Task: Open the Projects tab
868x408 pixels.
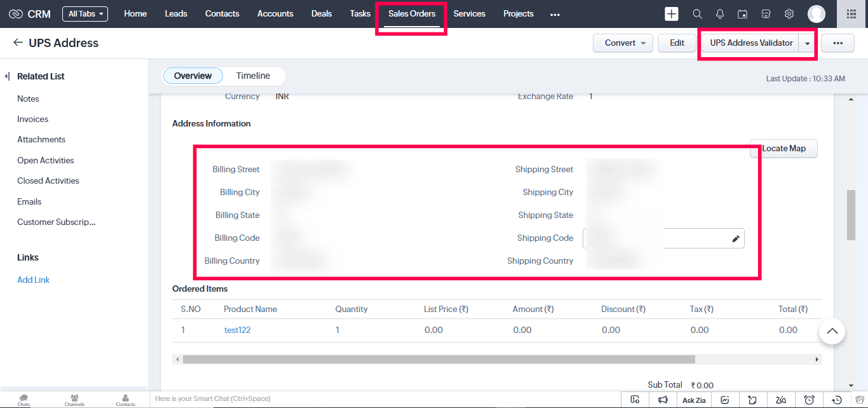Action: point(519,14)
